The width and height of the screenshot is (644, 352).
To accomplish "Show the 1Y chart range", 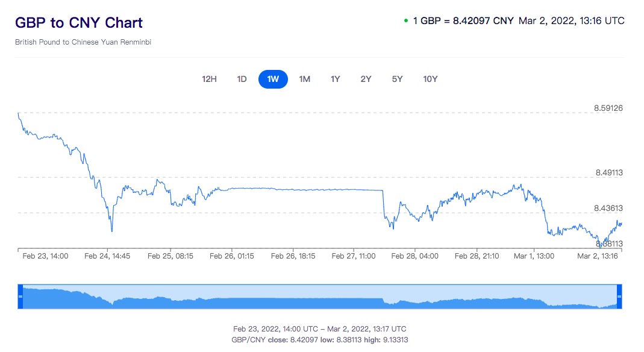I will coord(336,79).
